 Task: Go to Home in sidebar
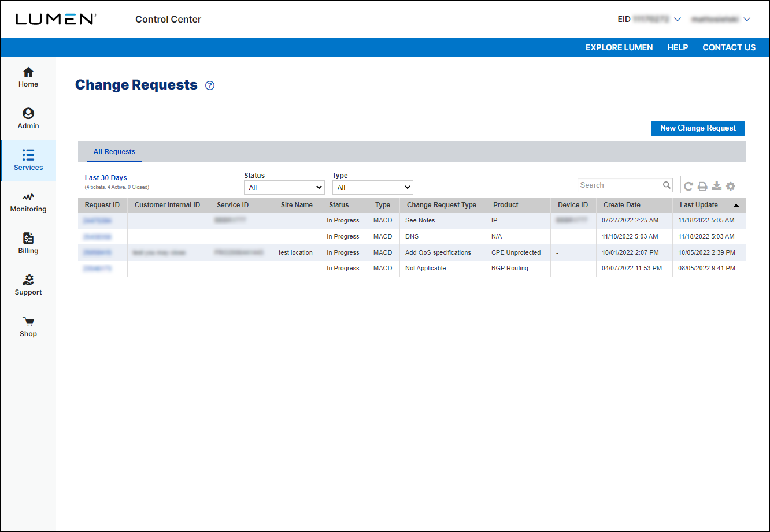pyautogui.click(x=28, y=77)
